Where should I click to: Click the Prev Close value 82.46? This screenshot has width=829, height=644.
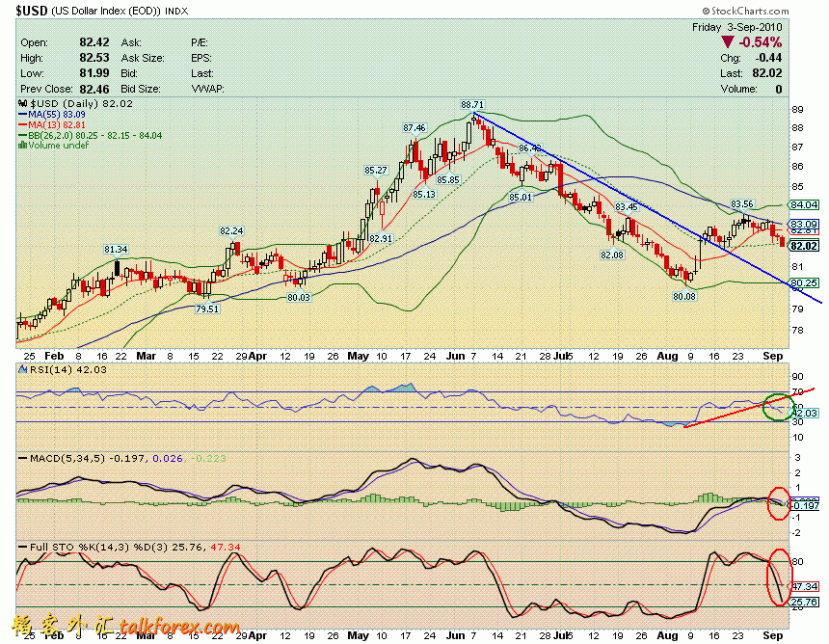[94, 89]
